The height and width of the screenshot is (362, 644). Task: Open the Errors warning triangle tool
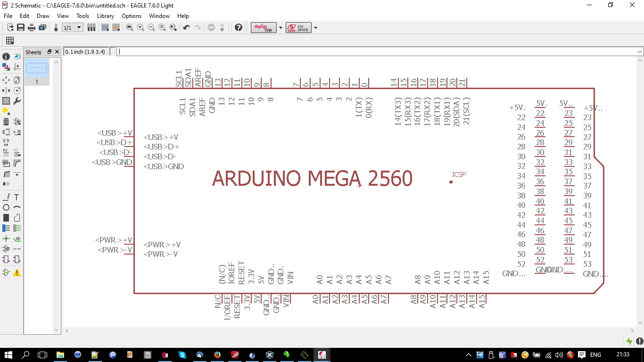click(17, 272)
